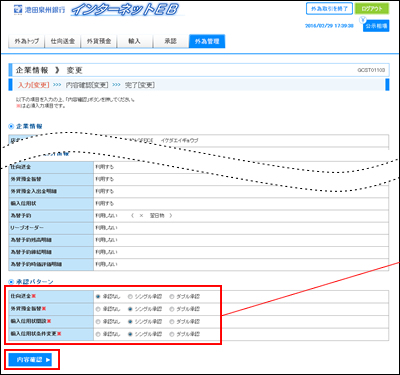Open the 承認 tab

(170, 41)
